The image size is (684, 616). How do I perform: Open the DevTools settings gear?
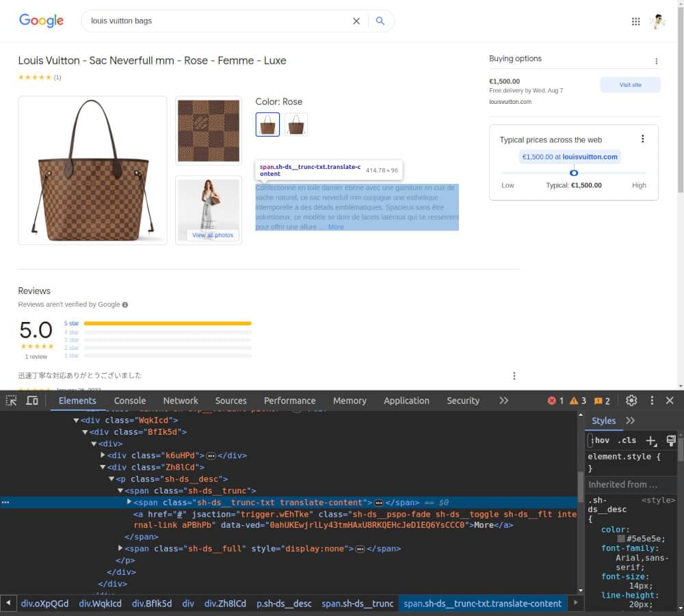631,401
